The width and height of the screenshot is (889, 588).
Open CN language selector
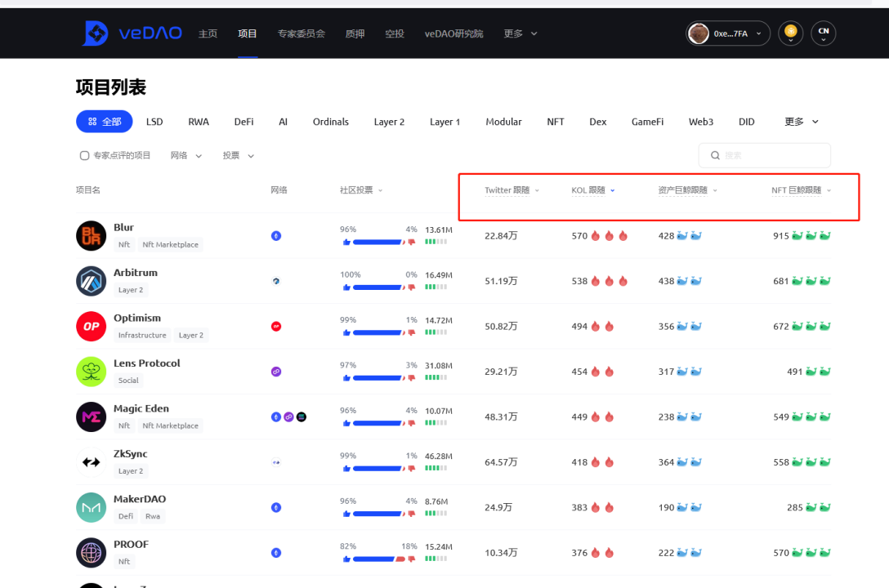824,33
